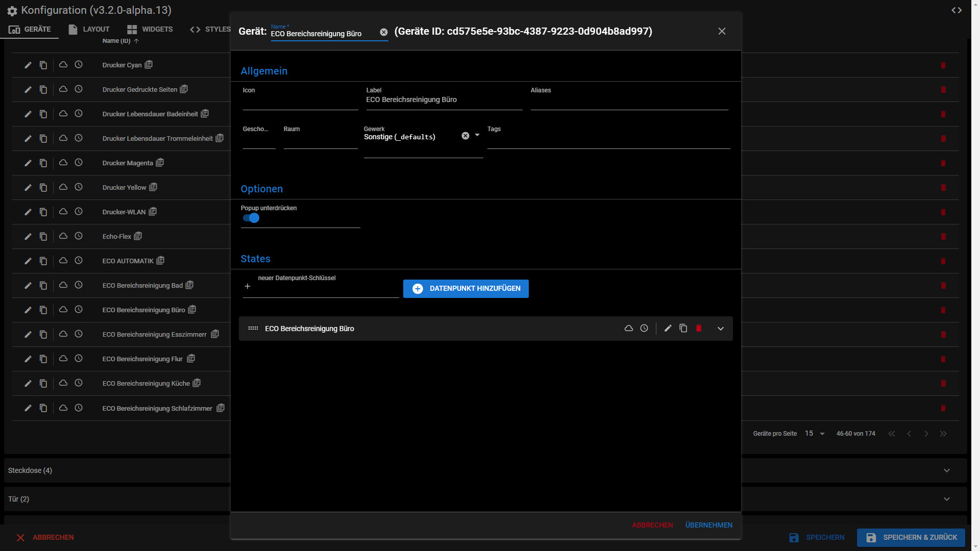
Task: Click cloud icon in Echo-Flex row
Action: (63, 236)
